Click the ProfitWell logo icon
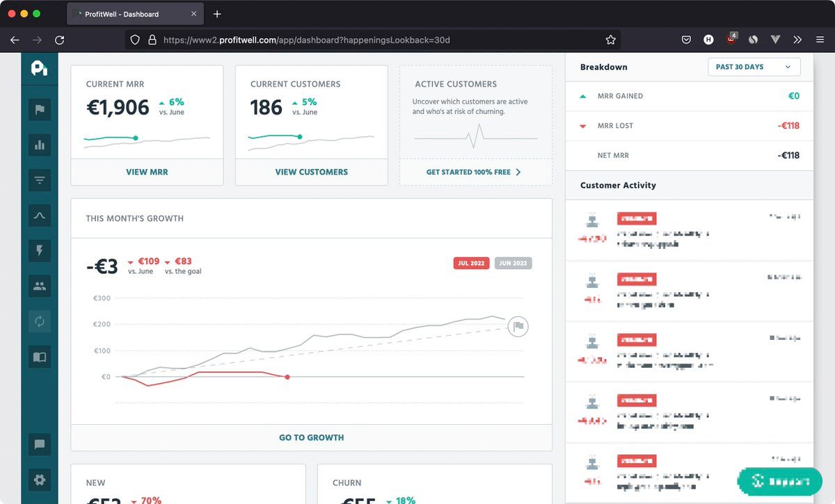Image resolution: width=835 pixels, height=504 pixels. [39, 69]
